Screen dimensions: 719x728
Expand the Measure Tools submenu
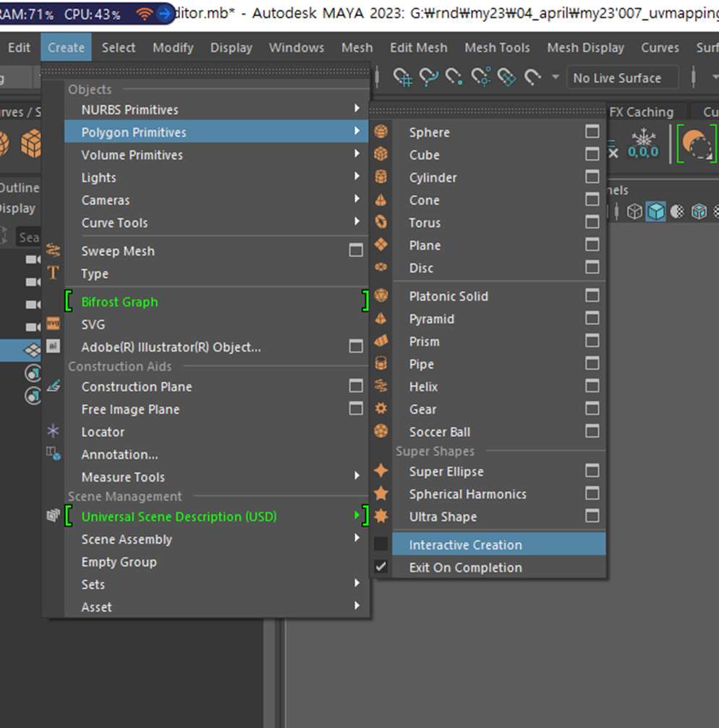pyautogui.click(x=123, y=477)
